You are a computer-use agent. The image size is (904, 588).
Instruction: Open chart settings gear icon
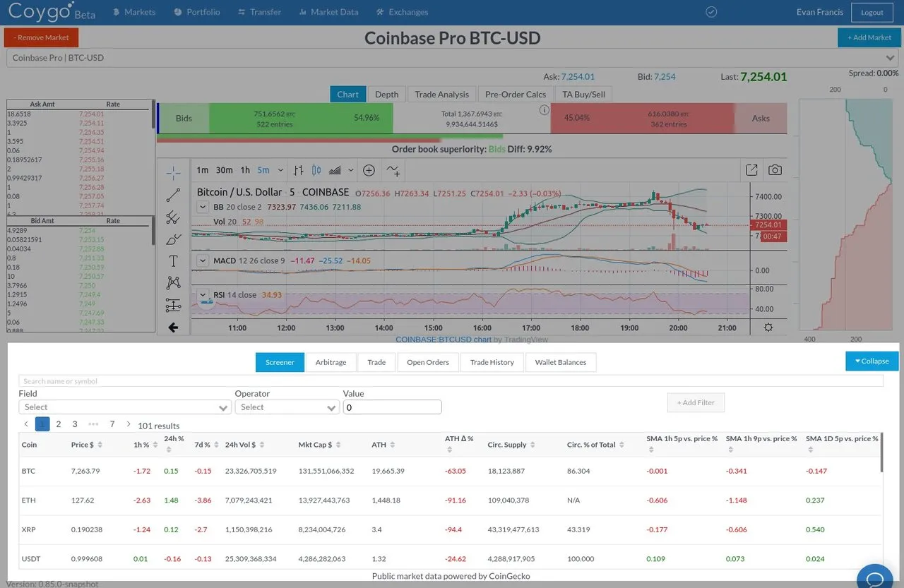click(768, 328)
